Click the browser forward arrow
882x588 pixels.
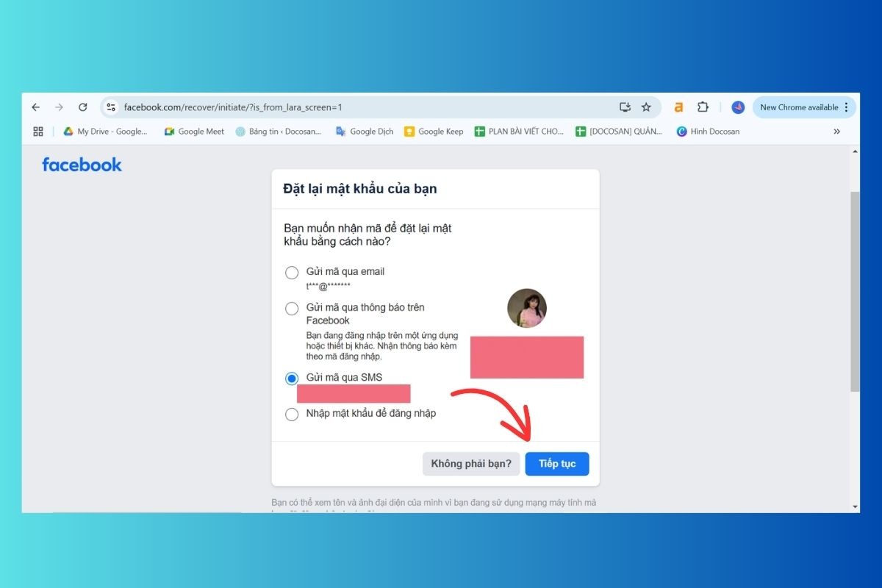click(x=59, y=107)
